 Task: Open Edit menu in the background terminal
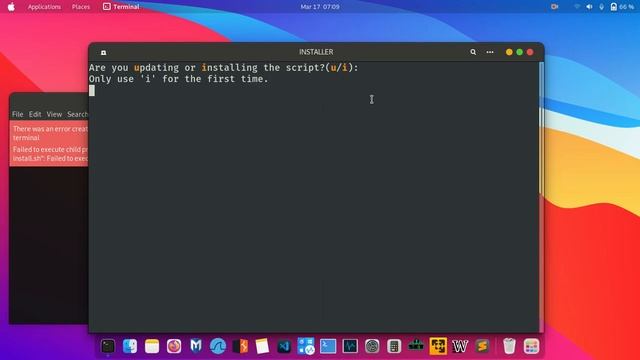coord(35,114)
